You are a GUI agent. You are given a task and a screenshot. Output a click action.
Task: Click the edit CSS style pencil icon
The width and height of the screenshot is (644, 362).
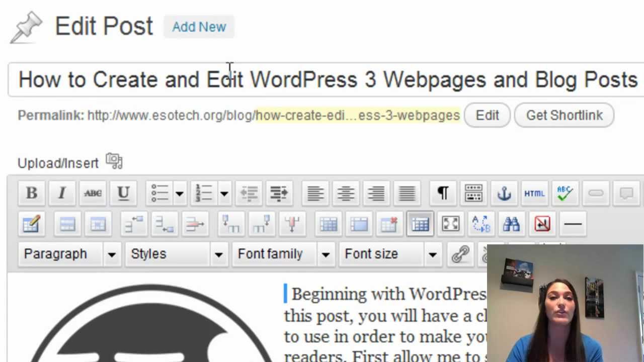point(31,224)
